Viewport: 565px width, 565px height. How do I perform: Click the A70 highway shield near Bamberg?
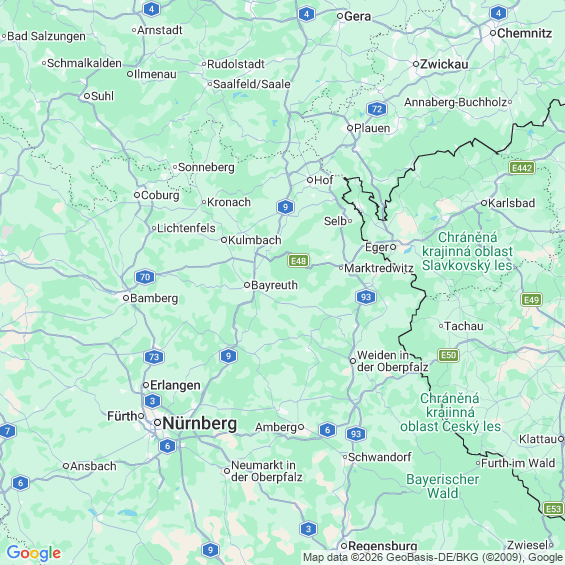[x=145, y=277]
